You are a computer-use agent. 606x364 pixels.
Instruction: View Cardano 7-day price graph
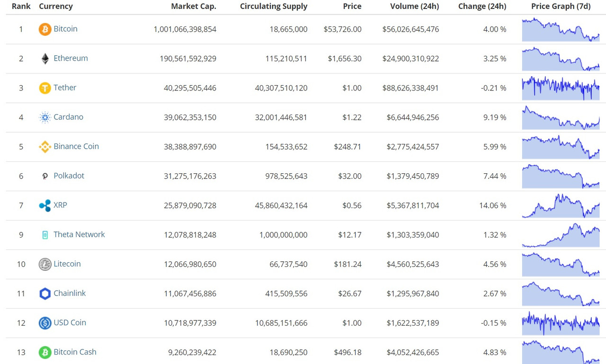coord(561,117)
